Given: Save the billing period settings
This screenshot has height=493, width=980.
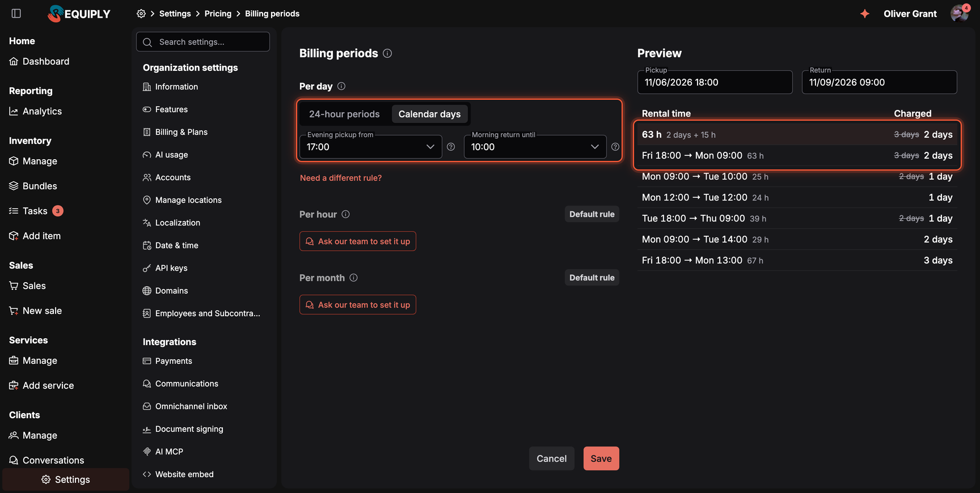Looking at the screenshot, I should pyautogui.click(x=601, y=458).
